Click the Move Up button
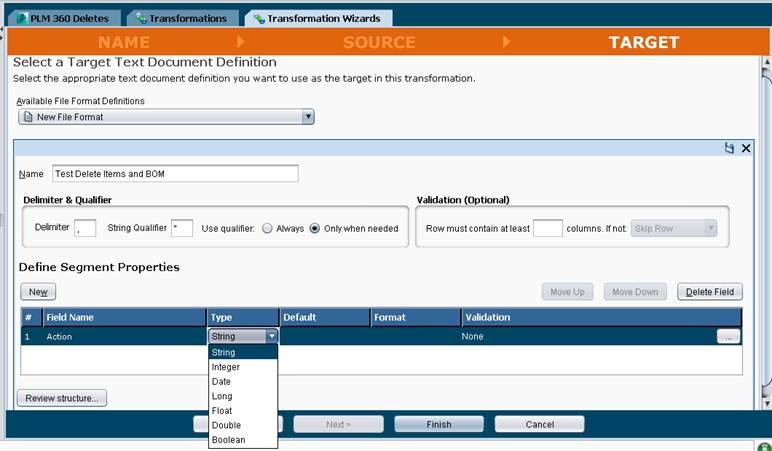This screenshot has width=772, height=451. point(567,292)
